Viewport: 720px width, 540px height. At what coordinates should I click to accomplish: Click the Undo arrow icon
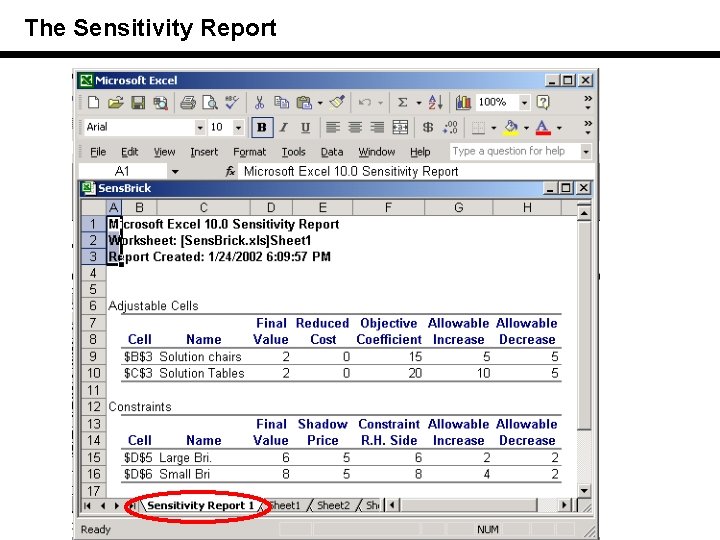(x=365, y=102)
